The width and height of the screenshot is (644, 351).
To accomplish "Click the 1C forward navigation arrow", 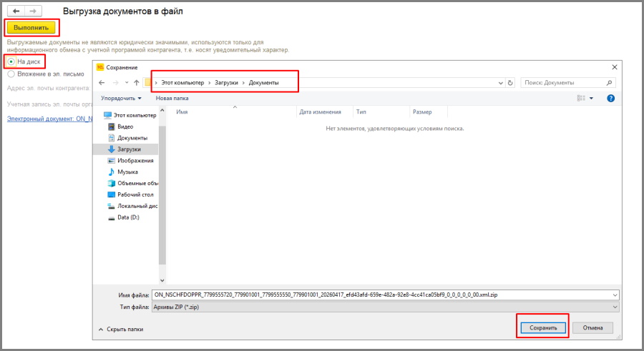I will (33, 12).
